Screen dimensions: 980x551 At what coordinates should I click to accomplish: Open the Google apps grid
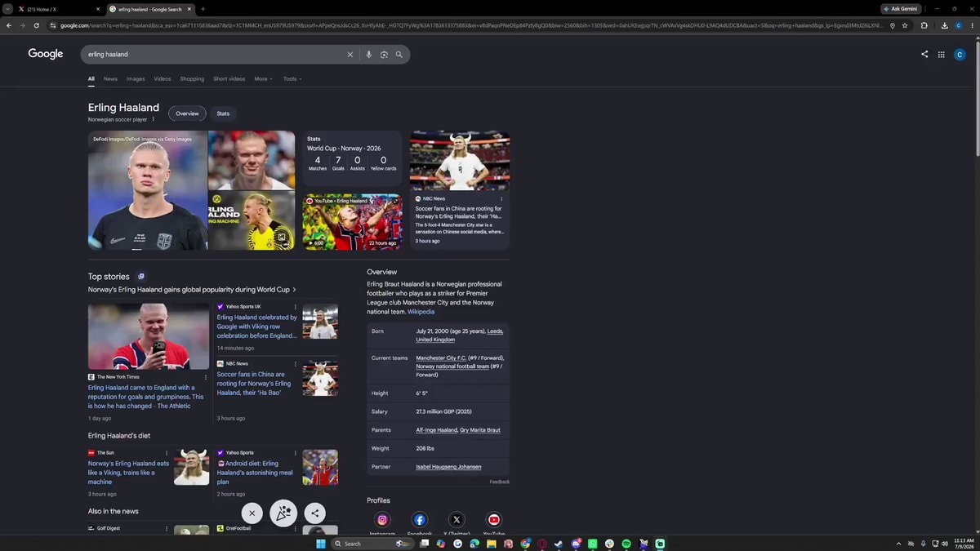[941, 55]
